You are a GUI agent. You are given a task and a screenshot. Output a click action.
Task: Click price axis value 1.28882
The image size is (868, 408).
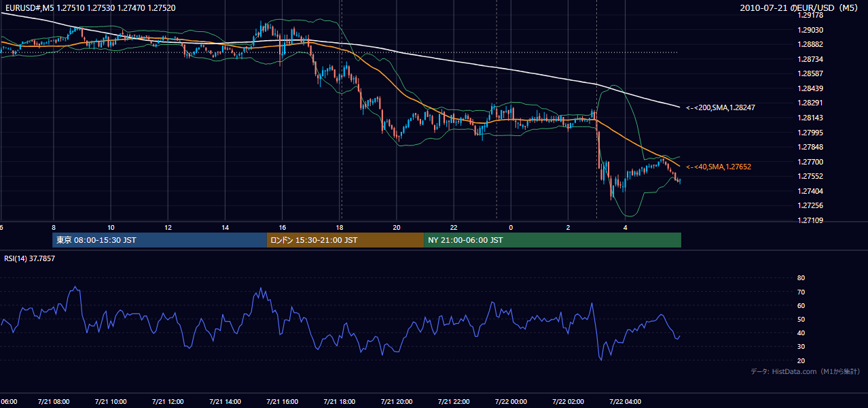(x=810, y=45)
